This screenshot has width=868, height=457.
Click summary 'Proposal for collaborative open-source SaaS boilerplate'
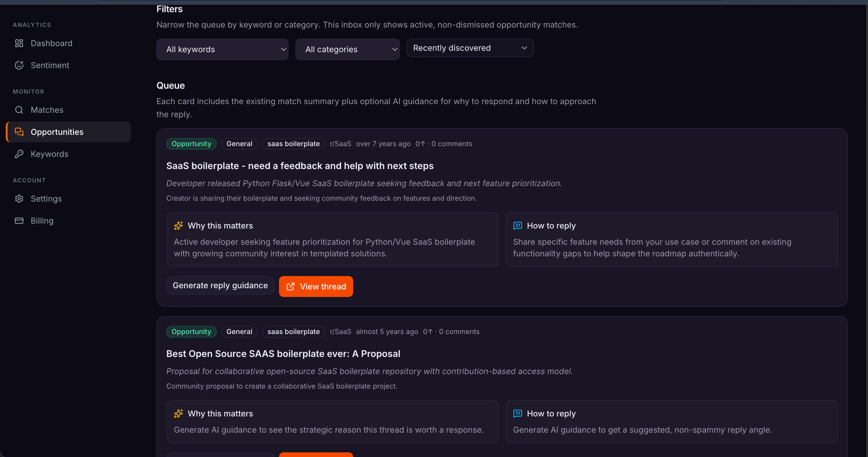pyautogui.click(x=369, y=371)
